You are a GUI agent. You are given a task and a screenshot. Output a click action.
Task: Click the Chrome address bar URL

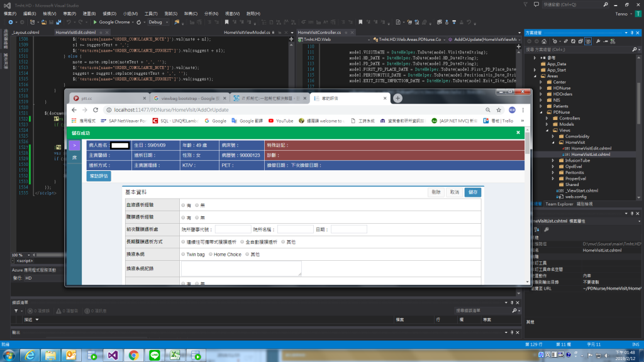[171, 110]
